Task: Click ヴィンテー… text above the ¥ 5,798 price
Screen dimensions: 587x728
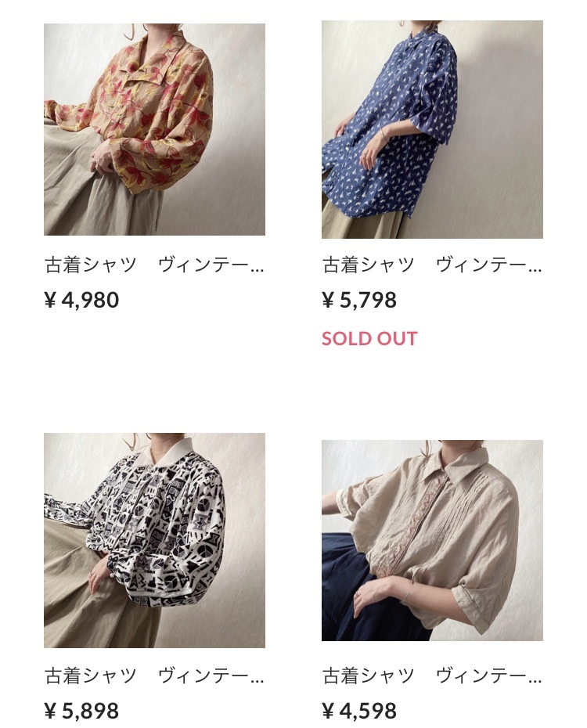Action: click(489, 265)
